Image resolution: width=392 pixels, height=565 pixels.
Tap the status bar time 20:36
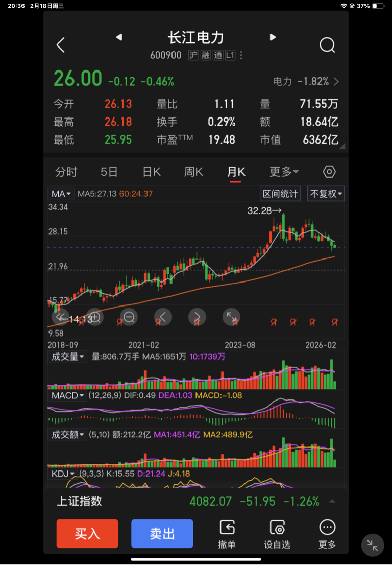[16, 6]
